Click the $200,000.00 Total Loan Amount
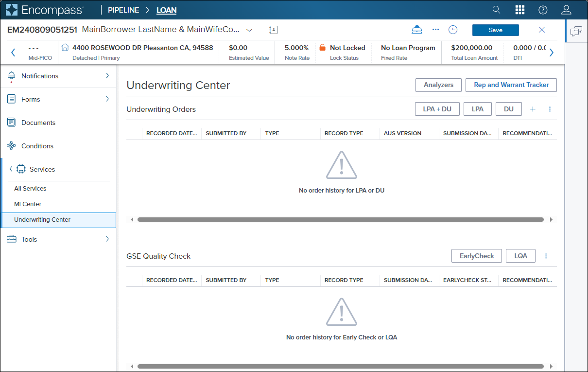Image resolution: width=588 pixels, height=372 pixels. [x=471, y=48]
